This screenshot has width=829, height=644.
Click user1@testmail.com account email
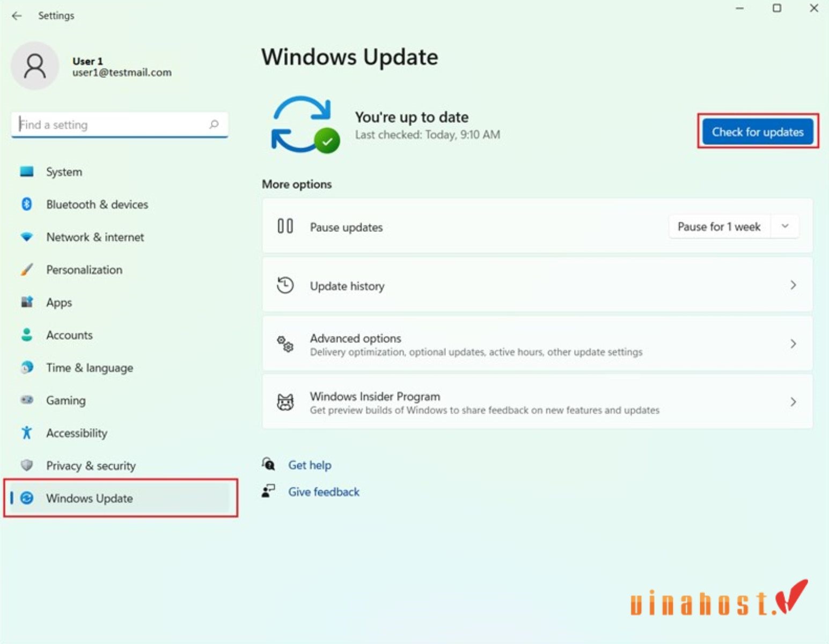[122, 72]
